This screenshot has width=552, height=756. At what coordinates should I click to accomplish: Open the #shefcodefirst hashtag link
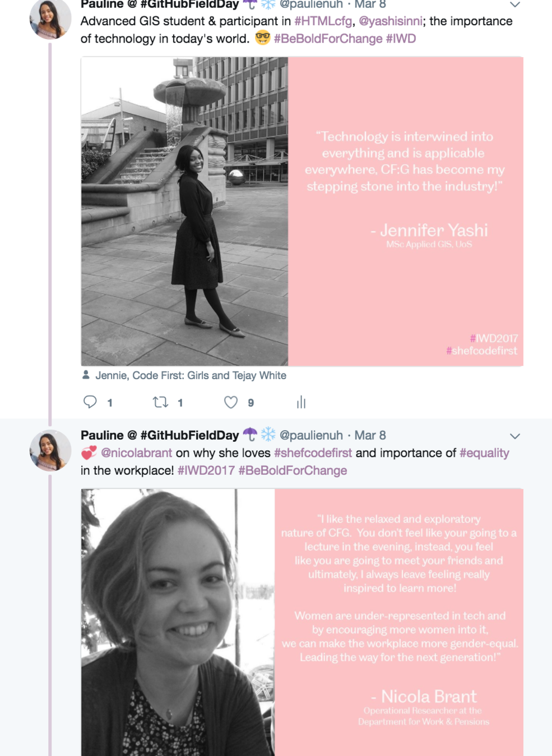point(313,453)
